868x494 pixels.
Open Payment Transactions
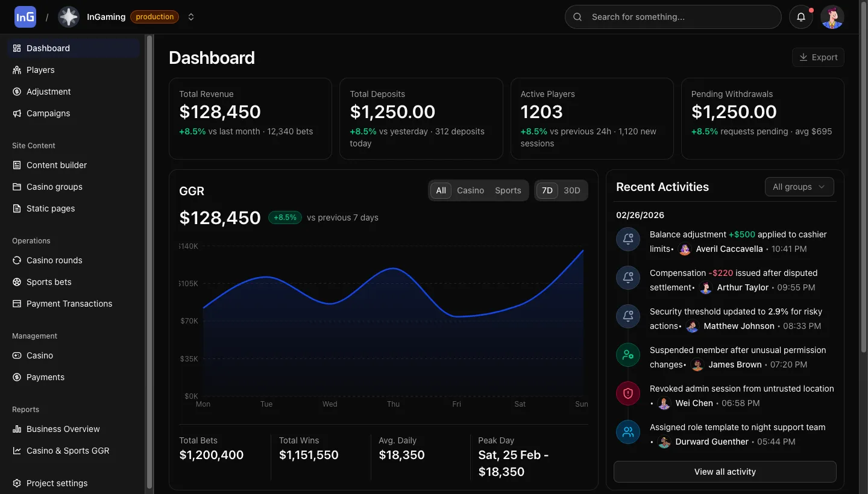[69, 304]
